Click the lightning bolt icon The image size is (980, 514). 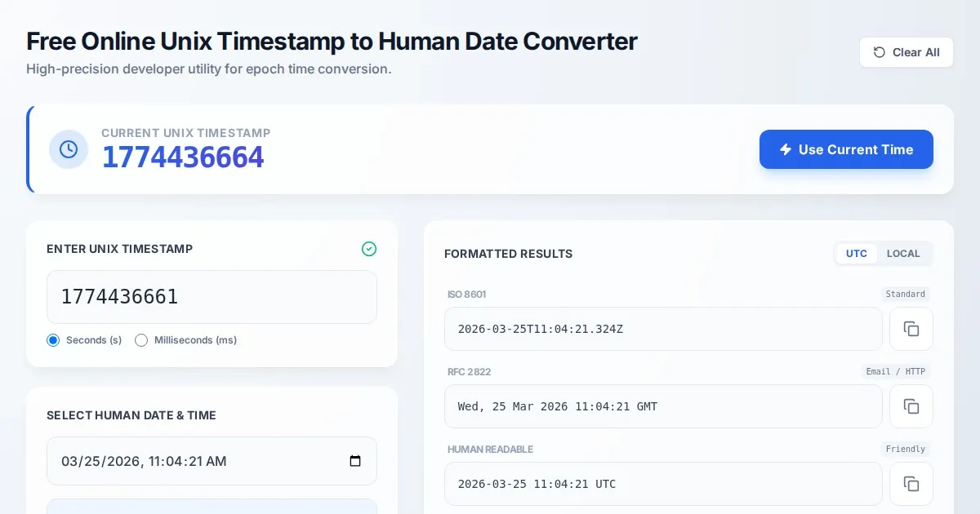786,149
